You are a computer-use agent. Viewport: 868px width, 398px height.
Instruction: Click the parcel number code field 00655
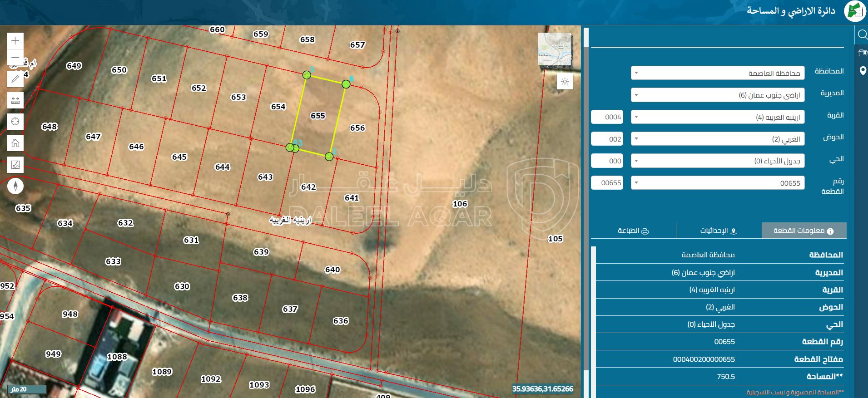tap(607, 183)
